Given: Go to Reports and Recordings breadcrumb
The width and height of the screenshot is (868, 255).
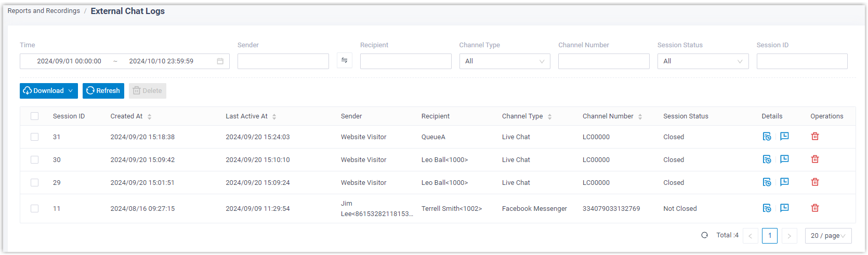Looking at the screenshot, I should click(44, 11).
